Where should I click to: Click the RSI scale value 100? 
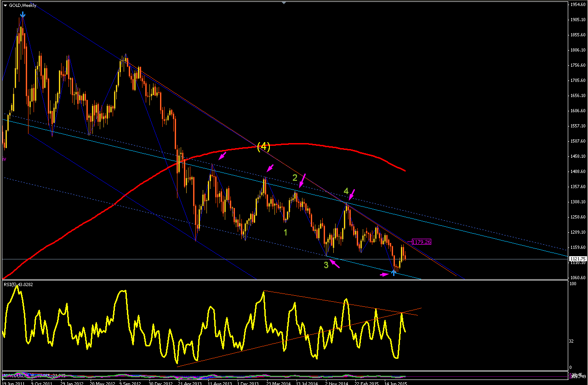[572, 284]
